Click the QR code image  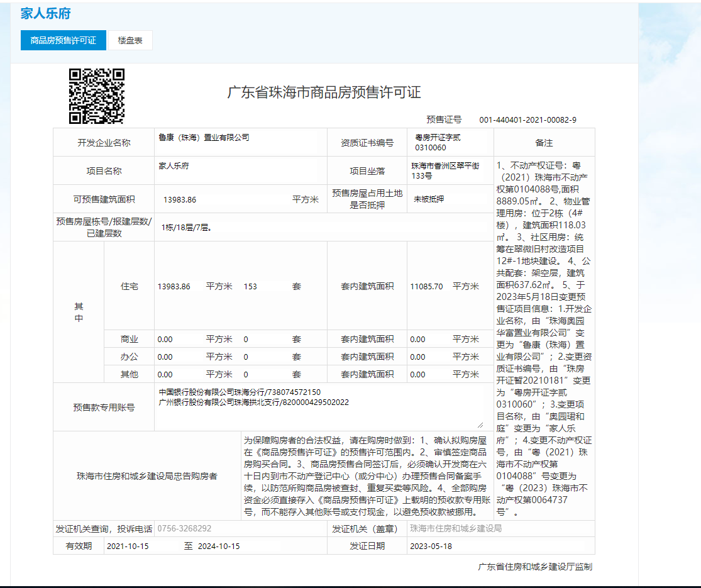click(96, 96)
